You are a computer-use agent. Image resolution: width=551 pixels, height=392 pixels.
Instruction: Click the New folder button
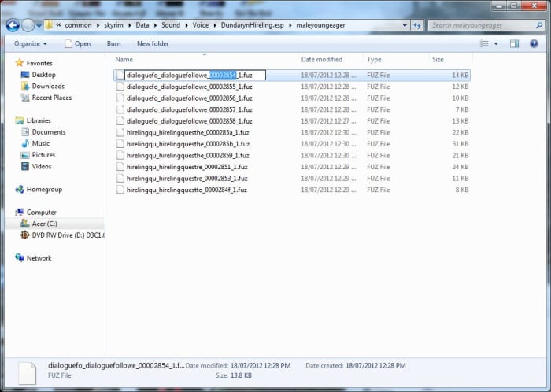(153, 44)
